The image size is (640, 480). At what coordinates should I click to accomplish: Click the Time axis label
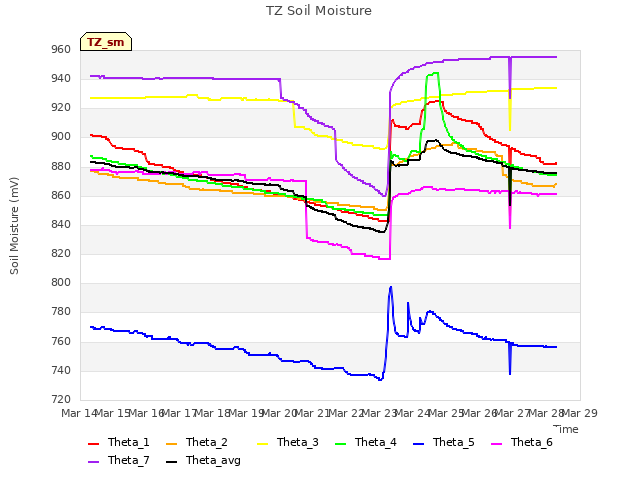[566, 429]
